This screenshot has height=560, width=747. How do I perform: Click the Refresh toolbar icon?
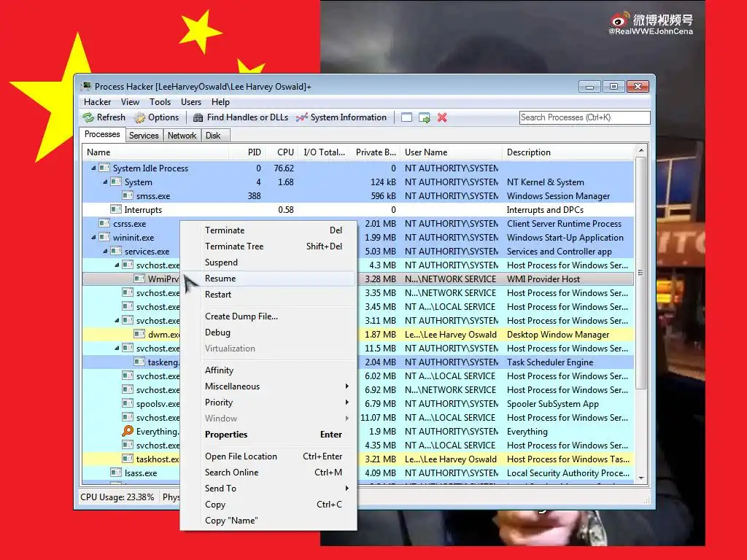[88, 117]
